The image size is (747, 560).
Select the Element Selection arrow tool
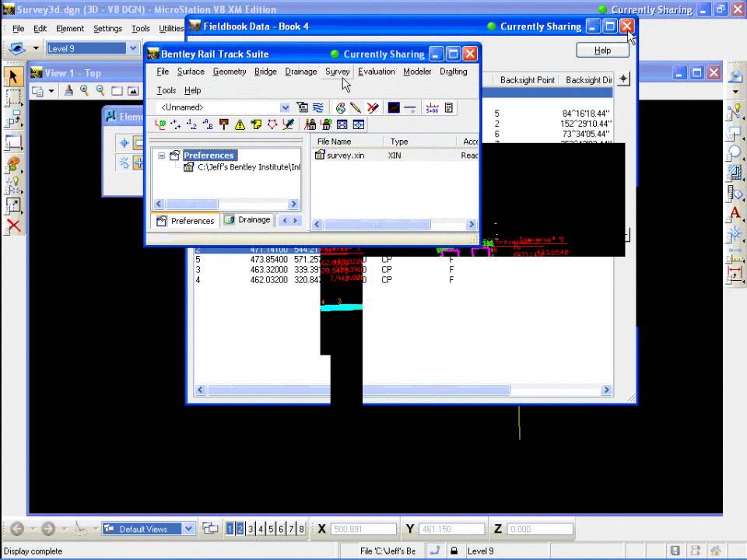pyautogui.click(x=13, y=76)
